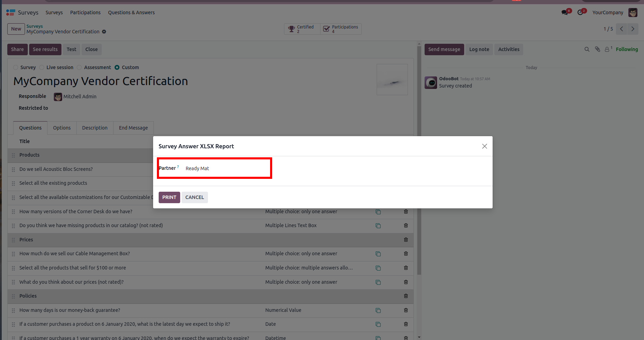The image size is (644, 340).
Task: Click the CANCEL button in dialog
Action: [x=194, y=197]
